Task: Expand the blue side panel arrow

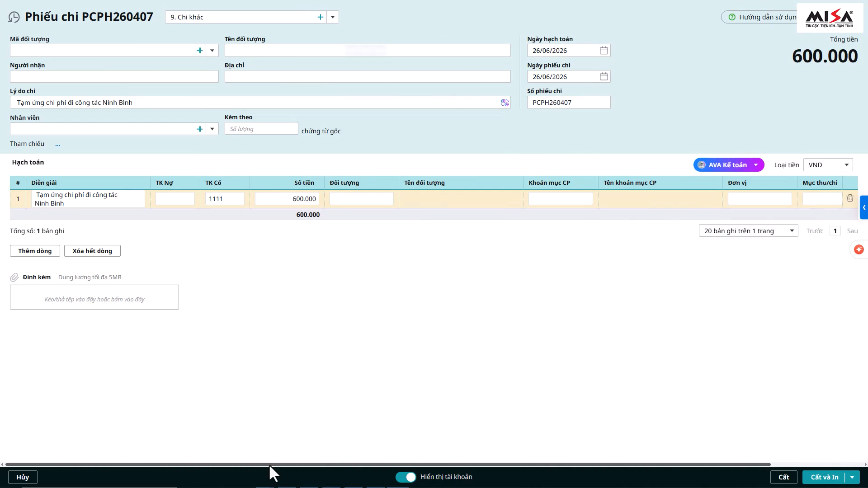Action: click(x=864, y=207)
